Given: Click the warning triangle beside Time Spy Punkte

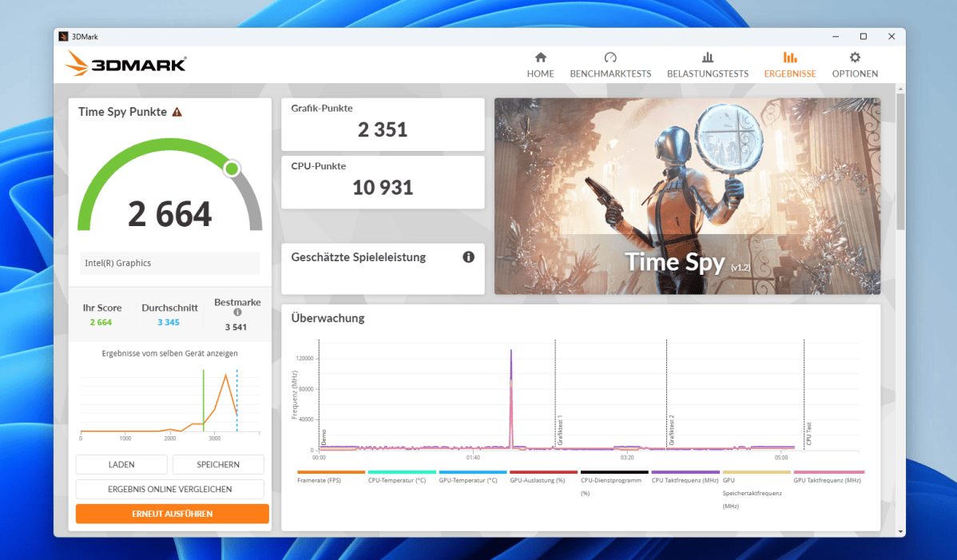Looking at the screenshot, I should [177, 113].
